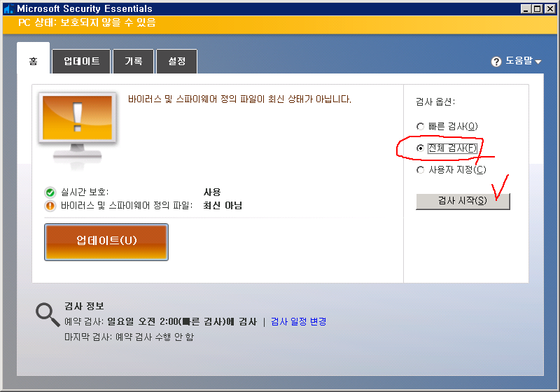Switch to the 홈 tab
The image size is (560, 392).
(33, 58)
